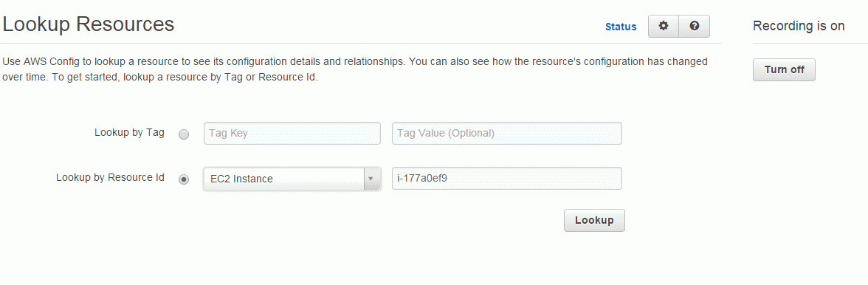
Task: Click the Lookup button
Action: point(594,220)
